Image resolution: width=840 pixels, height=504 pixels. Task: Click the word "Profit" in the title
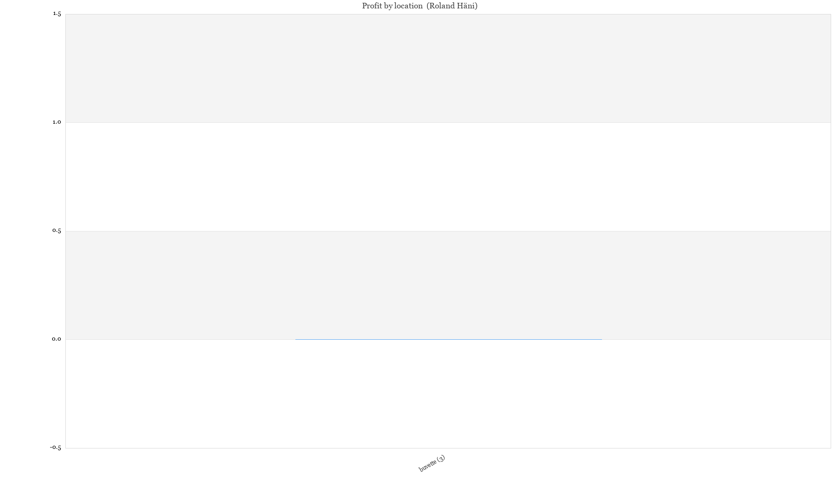click(372, 6)
